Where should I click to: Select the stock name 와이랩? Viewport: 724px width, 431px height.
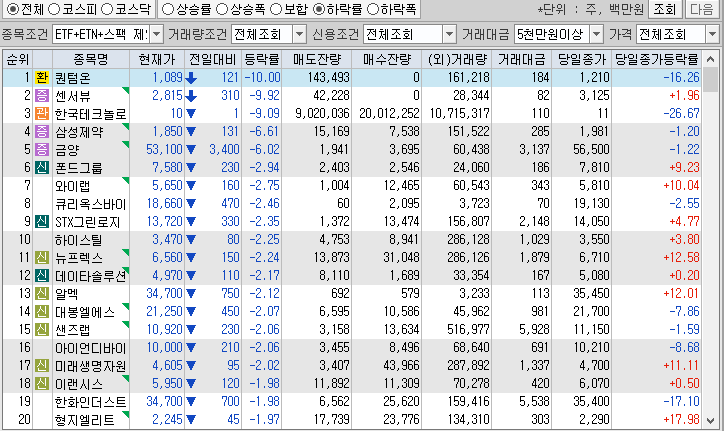[72, 186]
